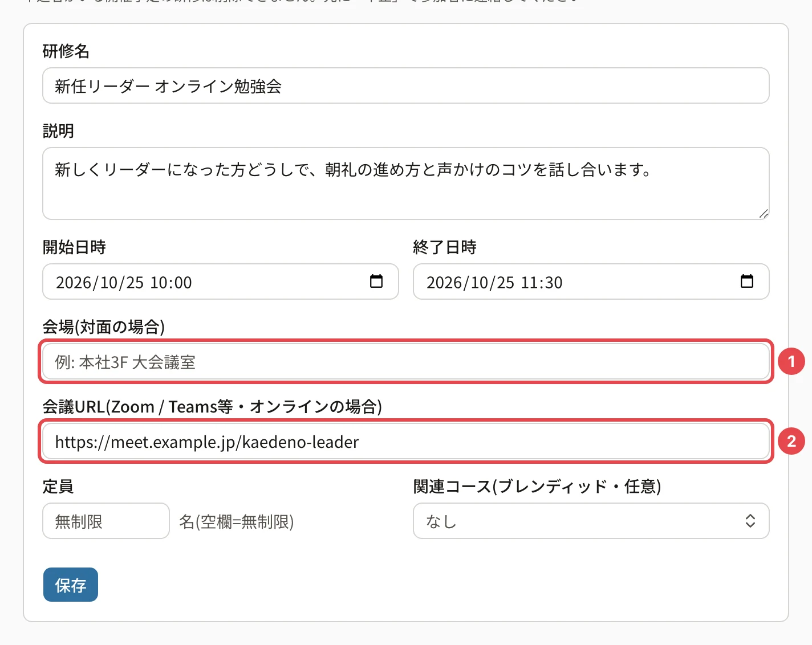This screenshot has height=645, width=812.
Task: Click the 研修名 label
Action: click(x=66, y=51)
